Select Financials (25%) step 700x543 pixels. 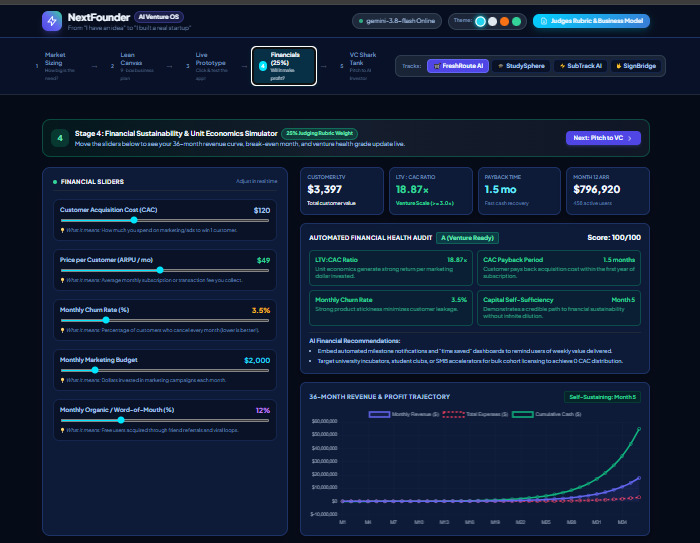tap(284, 66)
